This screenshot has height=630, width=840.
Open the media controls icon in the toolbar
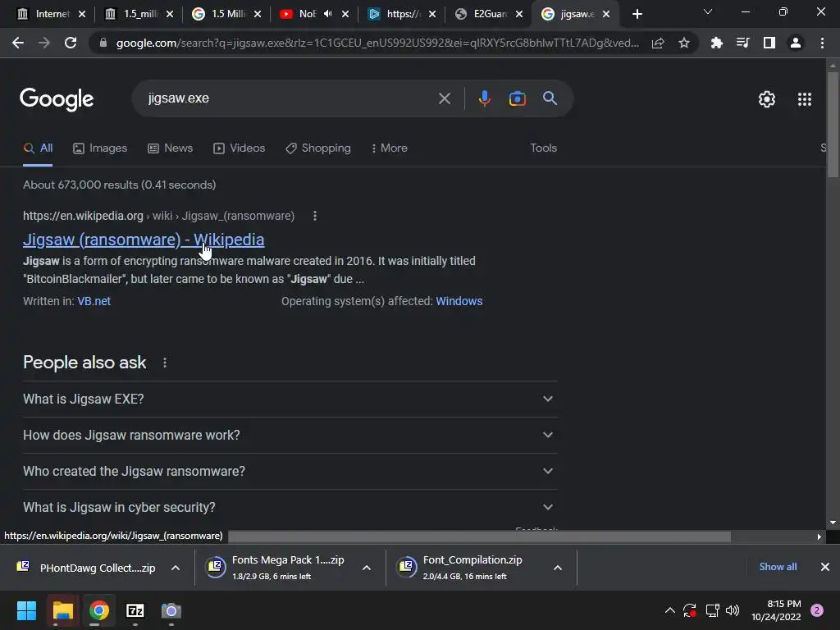(x=742, y=43)
